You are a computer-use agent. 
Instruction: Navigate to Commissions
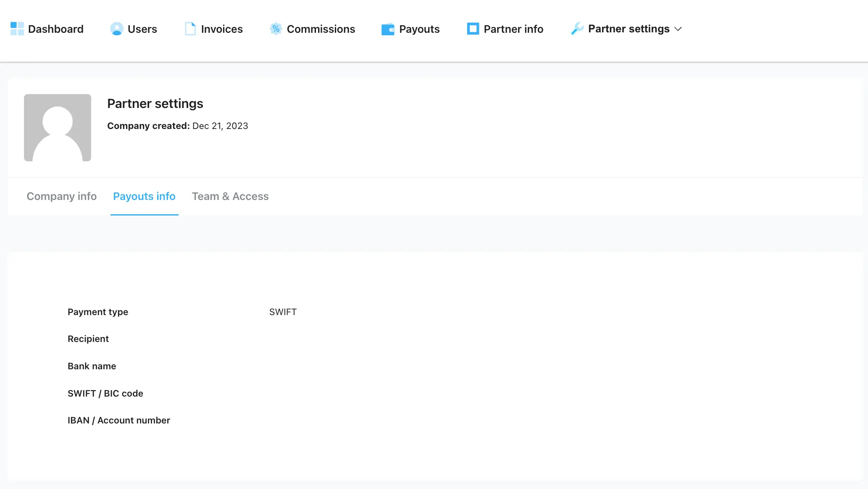321,29
